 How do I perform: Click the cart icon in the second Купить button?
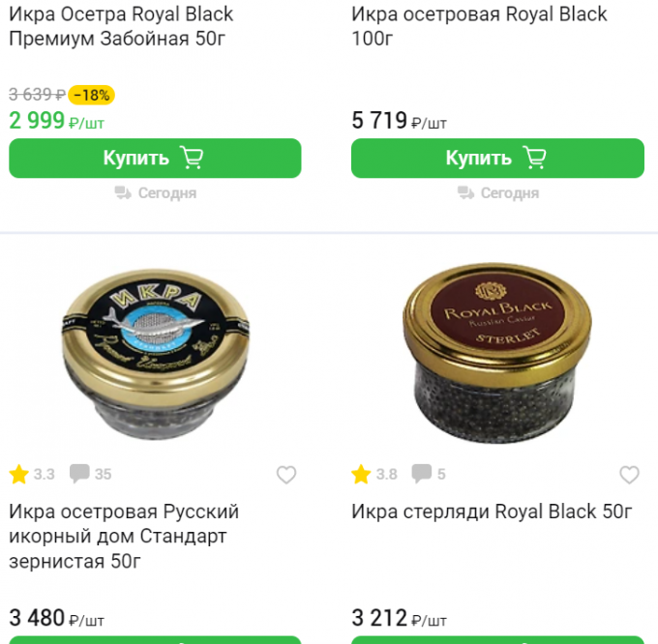pyautogui.click(x=534, y=158)
